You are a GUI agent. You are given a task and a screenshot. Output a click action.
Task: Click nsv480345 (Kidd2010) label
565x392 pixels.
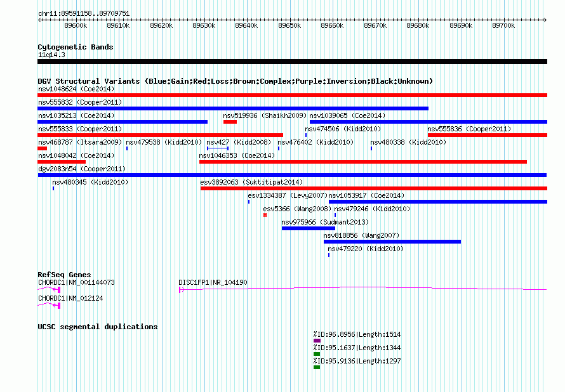90,182
